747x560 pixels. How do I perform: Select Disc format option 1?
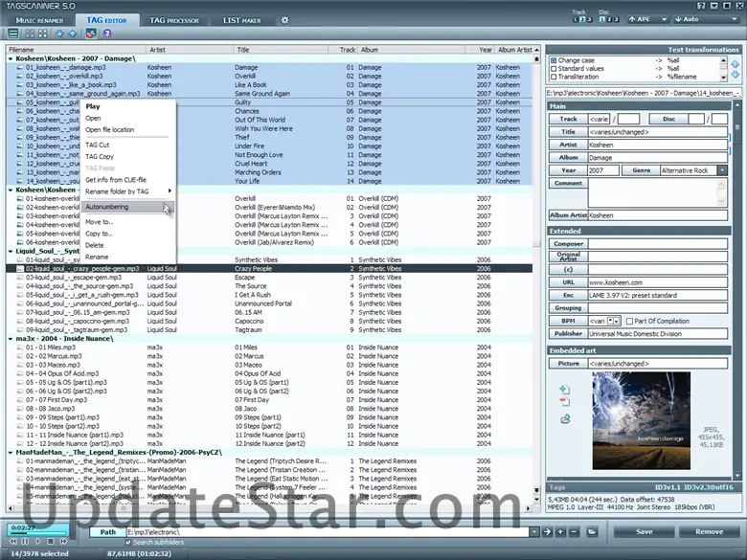pos(602,19)
